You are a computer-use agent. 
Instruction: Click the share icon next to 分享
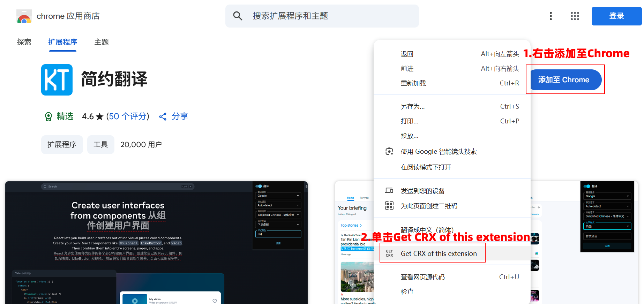click(x=163, y=116)
